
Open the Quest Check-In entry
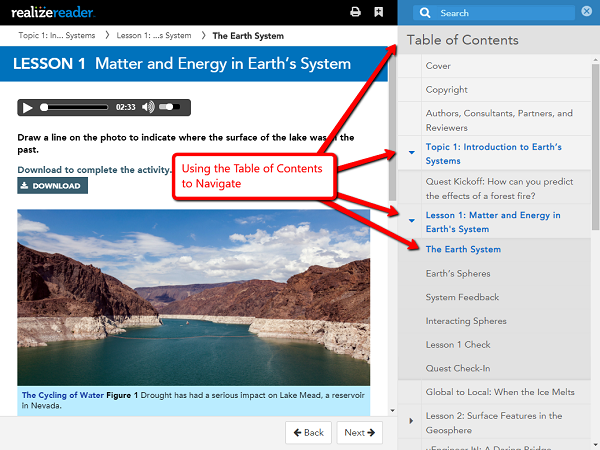tap(458, 369)
